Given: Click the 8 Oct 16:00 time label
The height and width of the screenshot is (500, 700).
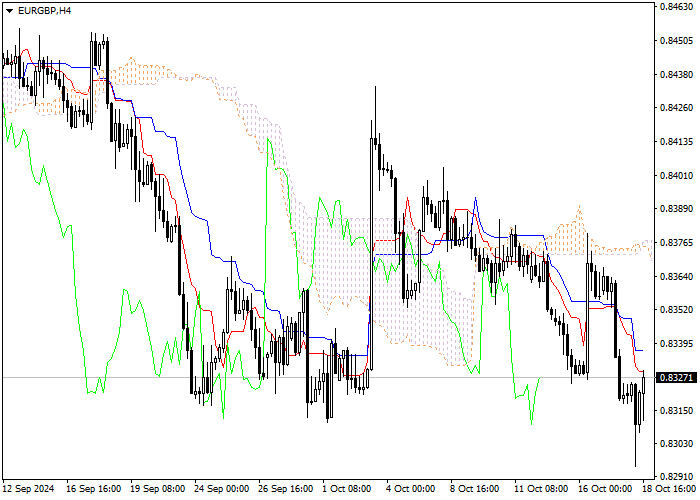Looking at the screenshot, I should pos(475,489).
